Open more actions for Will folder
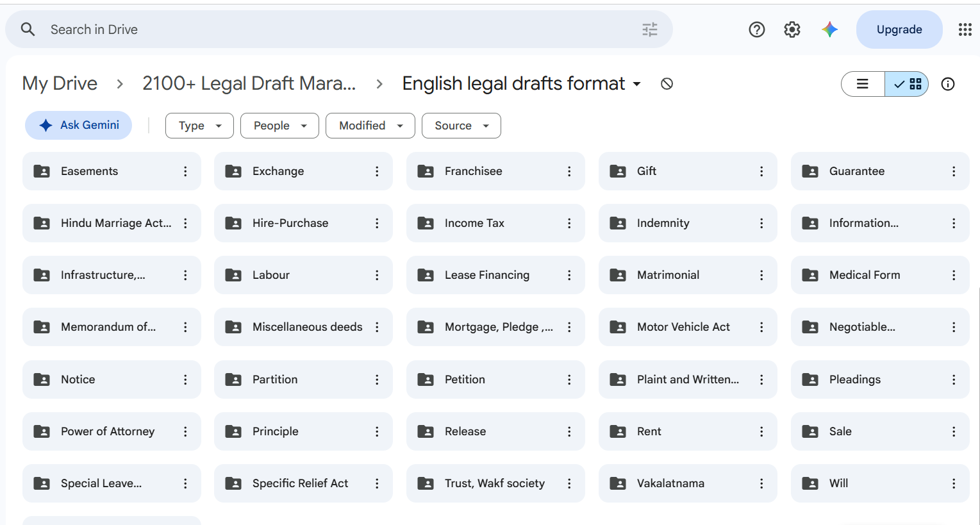This screenshot has height=525, width=980. point(954,483)
